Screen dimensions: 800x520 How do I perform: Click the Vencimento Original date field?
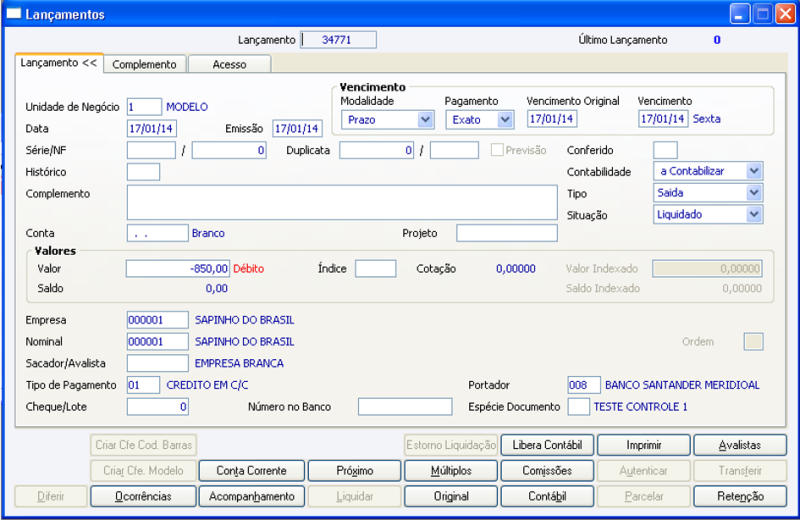(x=552, y=119)
